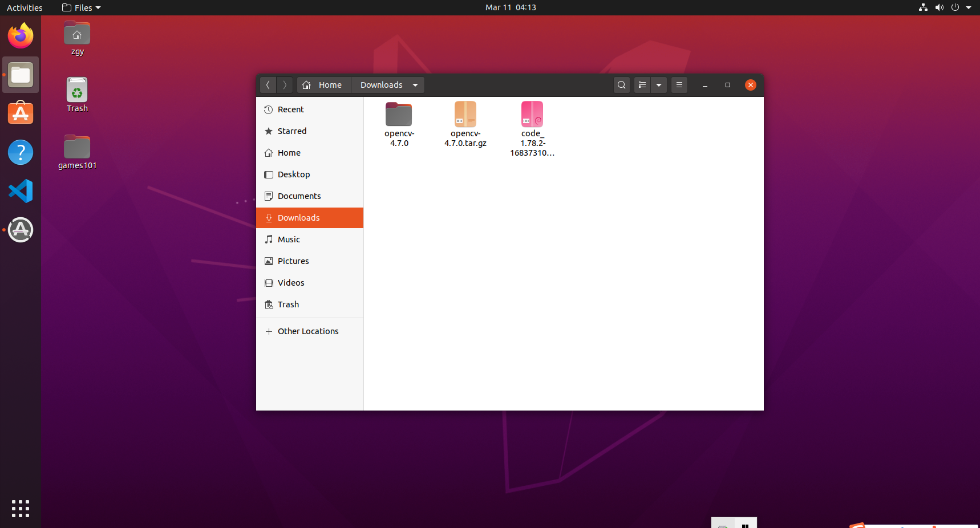Expand the Downloads path dropdown arrow

(415, 85)
